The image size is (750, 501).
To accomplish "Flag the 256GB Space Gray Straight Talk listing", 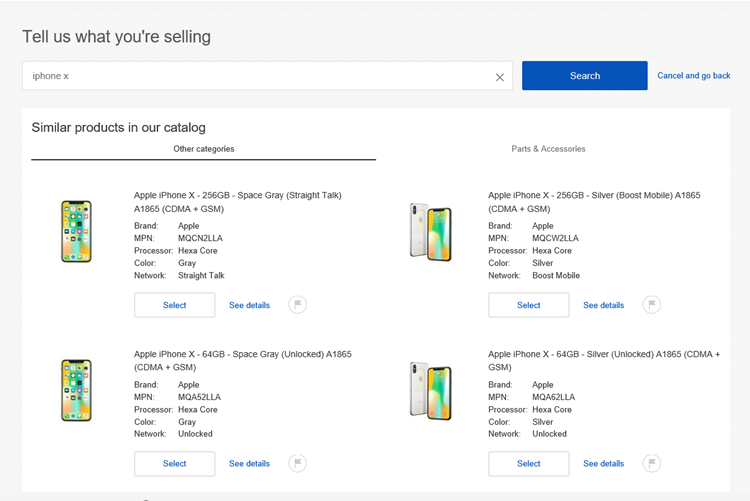I will point(297,305).
